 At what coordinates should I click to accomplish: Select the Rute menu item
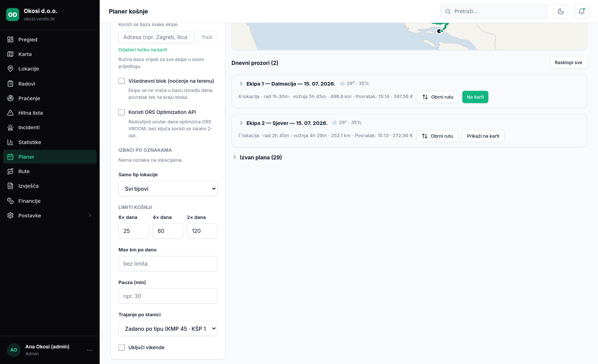pos(50,171)
